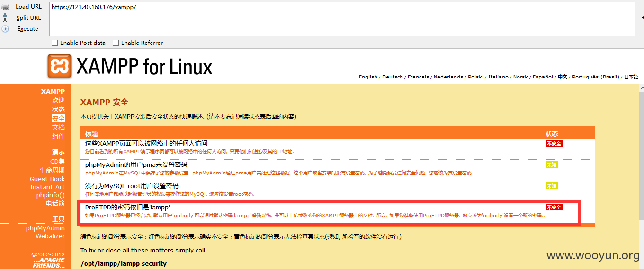Enable Post data checkbox
644x269 pixels.
(55, 43)
